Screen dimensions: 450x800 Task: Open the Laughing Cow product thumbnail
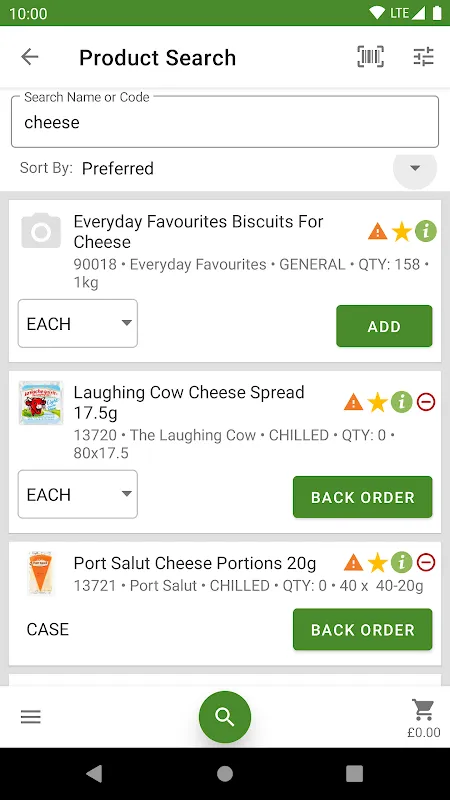tap(41, 402)
